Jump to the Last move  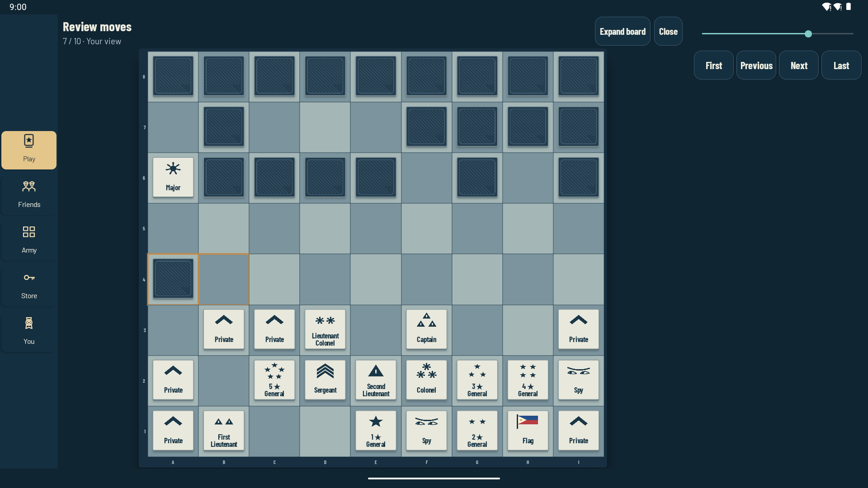pyautogui.click(x=841, y=66)
